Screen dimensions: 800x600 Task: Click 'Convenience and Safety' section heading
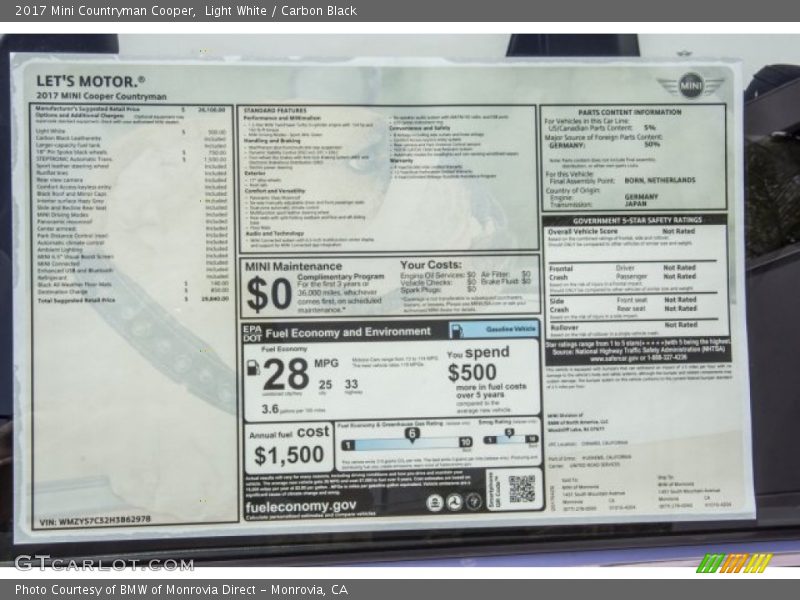419,128
